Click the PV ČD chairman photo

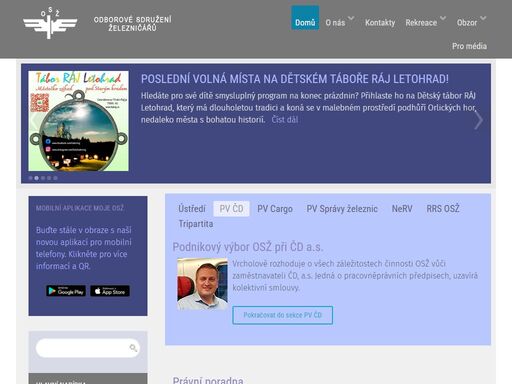203,284
